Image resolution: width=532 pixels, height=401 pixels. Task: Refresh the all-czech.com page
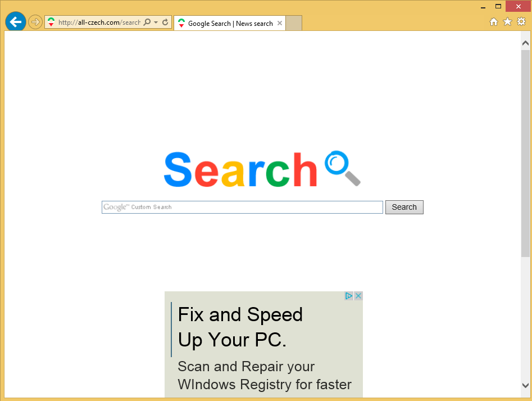click(x=165, y=22)
